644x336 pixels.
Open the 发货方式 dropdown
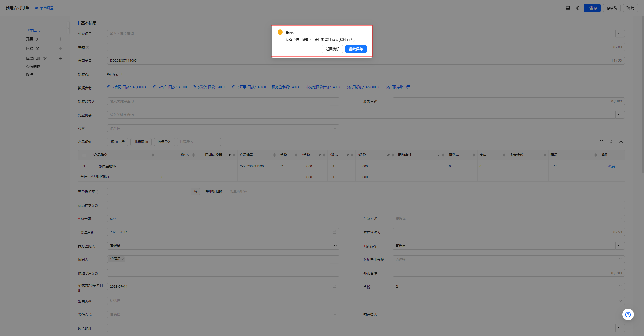click(x=223, y=315)
